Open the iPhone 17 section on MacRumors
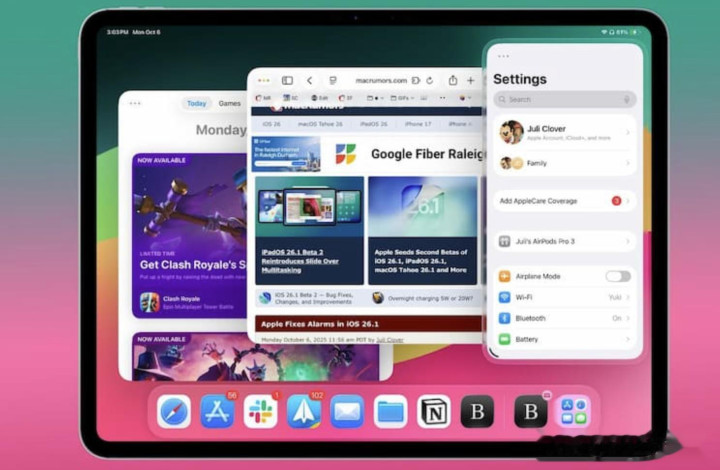The image size is (720, 470). click(x=418, y=124)
